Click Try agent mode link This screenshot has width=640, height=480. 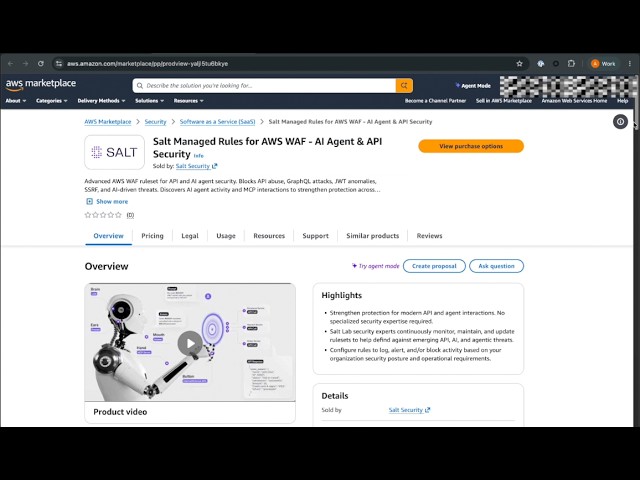click(376, 266)
